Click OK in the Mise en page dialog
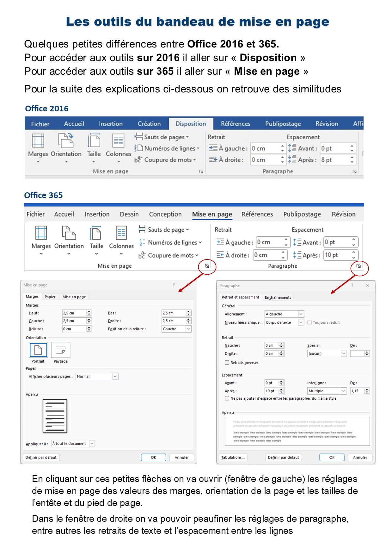Viewport: 392px width, 555px height. tap(153, 457)
